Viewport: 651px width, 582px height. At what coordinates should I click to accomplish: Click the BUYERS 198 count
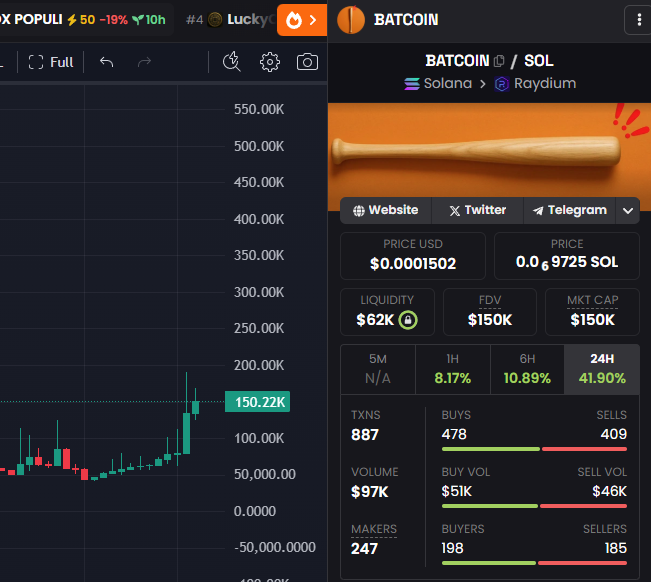[453, 548]
